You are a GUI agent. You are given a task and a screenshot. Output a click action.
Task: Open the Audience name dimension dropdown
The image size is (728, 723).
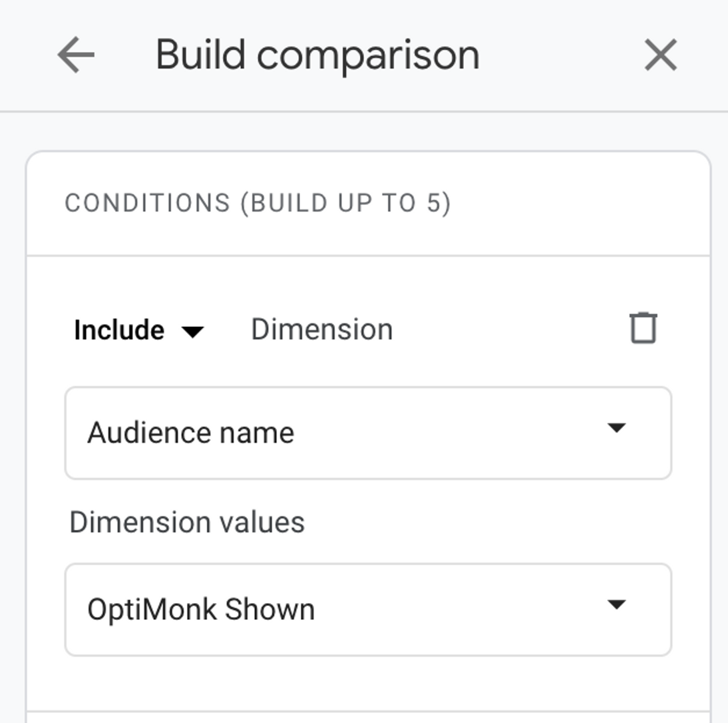368,433
